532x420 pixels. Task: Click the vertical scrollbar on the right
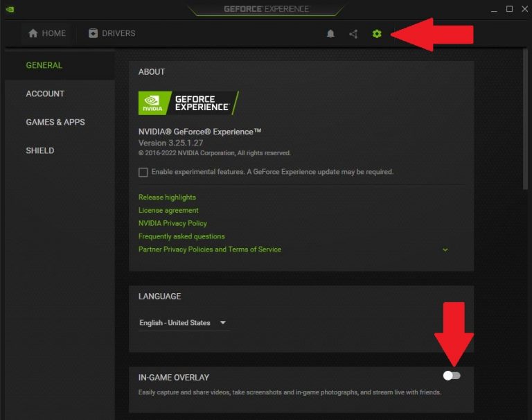pos(525,119)
